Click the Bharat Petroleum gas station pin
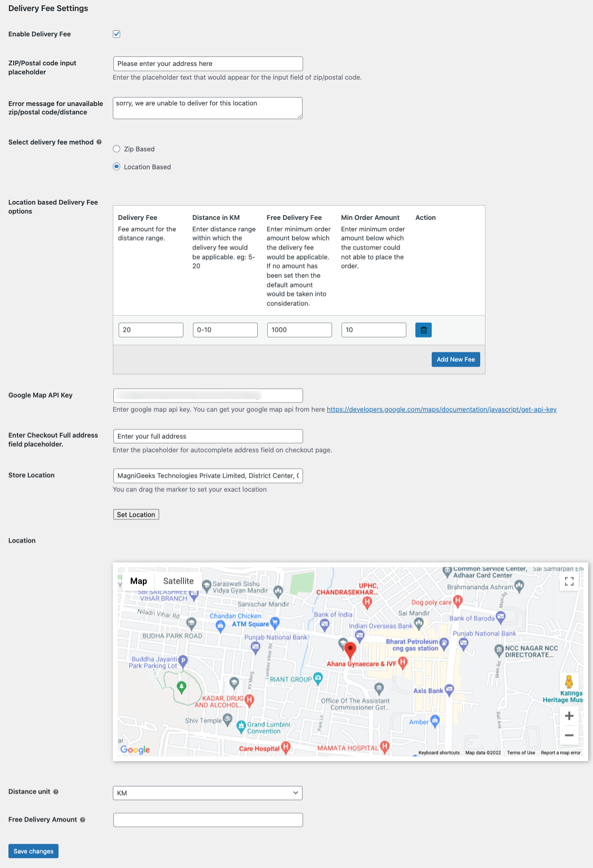Screen dimensions: 593x868 pos(444,643)
